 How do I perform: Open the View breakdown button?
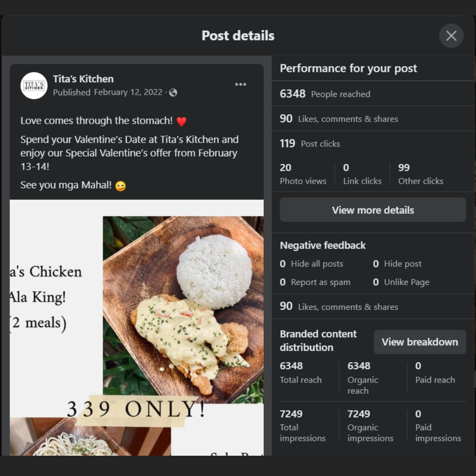[420, 342]
